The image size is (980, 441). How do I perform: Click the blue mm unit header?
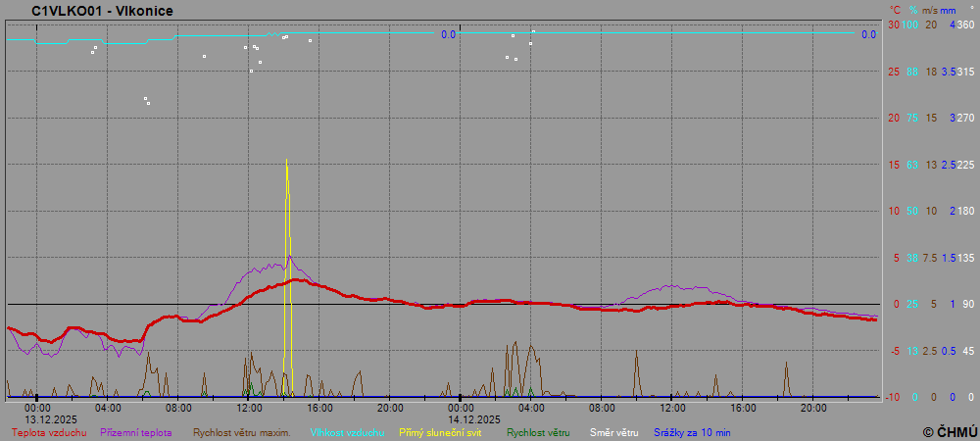click(949, 9)
